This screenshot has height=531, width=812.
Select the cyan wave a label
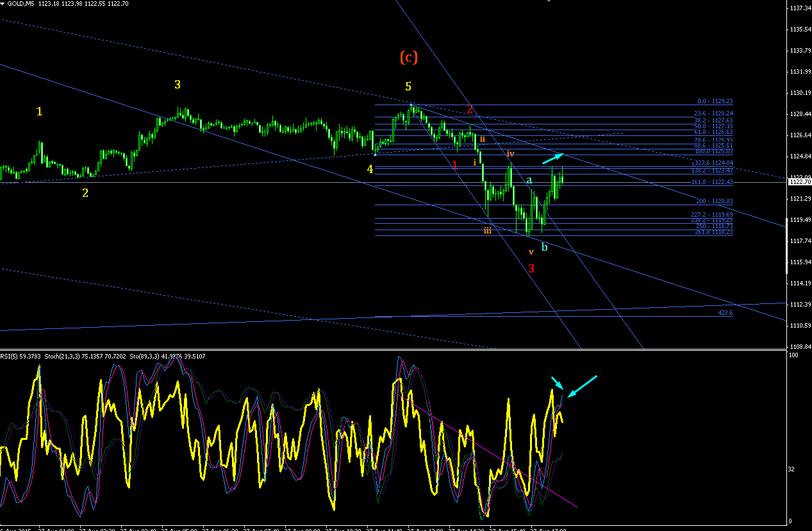[529, 180]
